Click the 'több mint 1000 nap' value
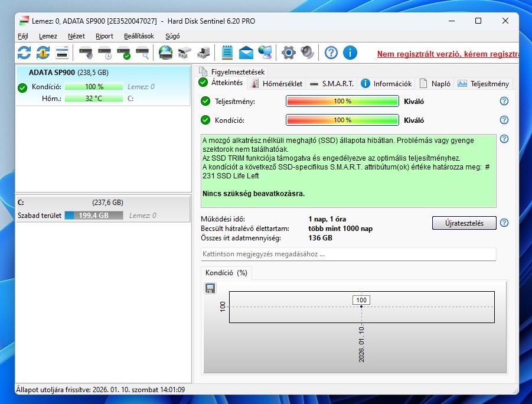The image size is (532, 404). [340, 229]
